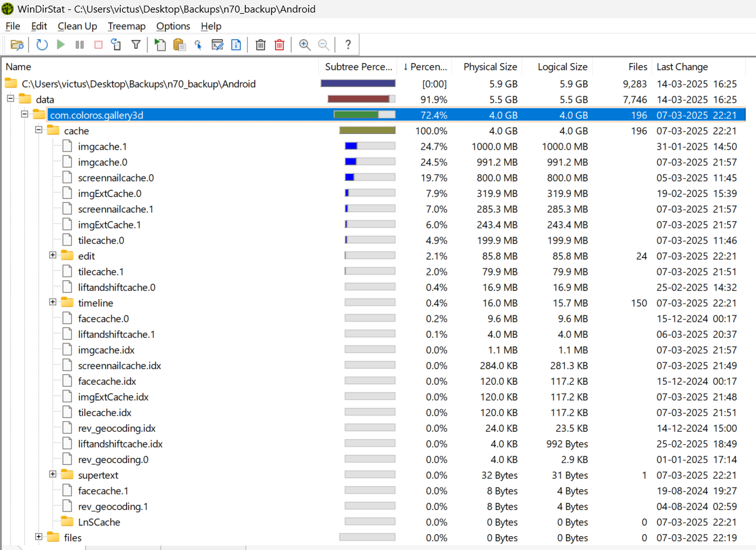Screen dimensions: 756x550
Task: Select the screennailcache.0 file row
Action: [x=116, y=178]
